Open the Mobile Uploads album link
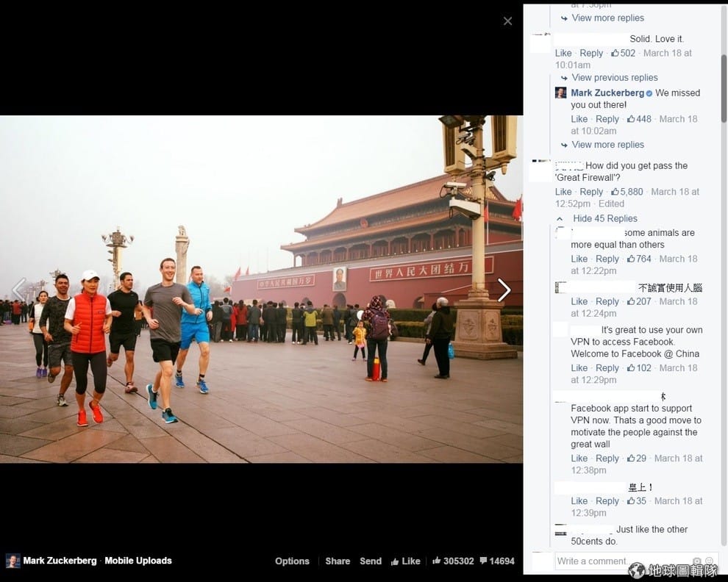The image size is (728, 582). [138, 561]
